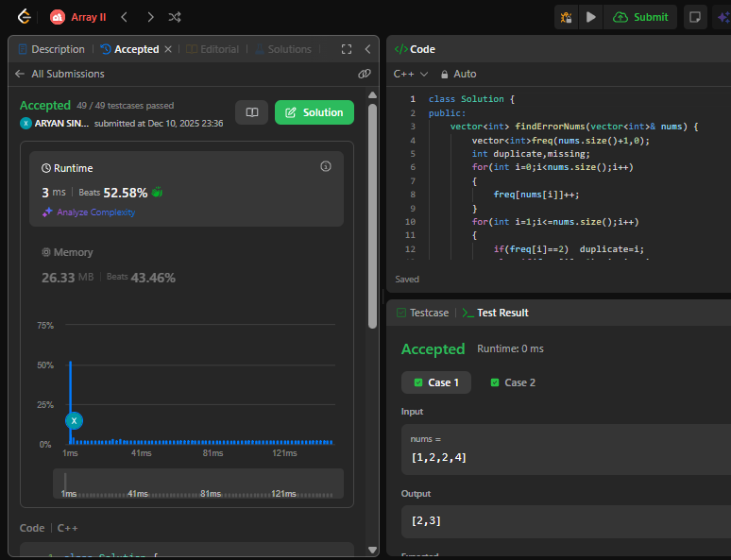Open the C++ language dropdown
The height and width of the screenshot is (560, 731).
(x=411, y=74)
